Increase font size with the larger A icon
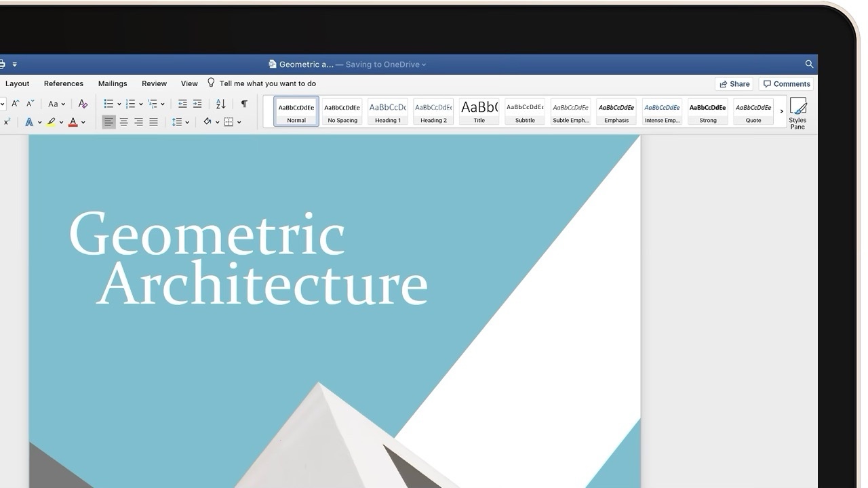This screenshot has width=868, height=488. point(15,104)
